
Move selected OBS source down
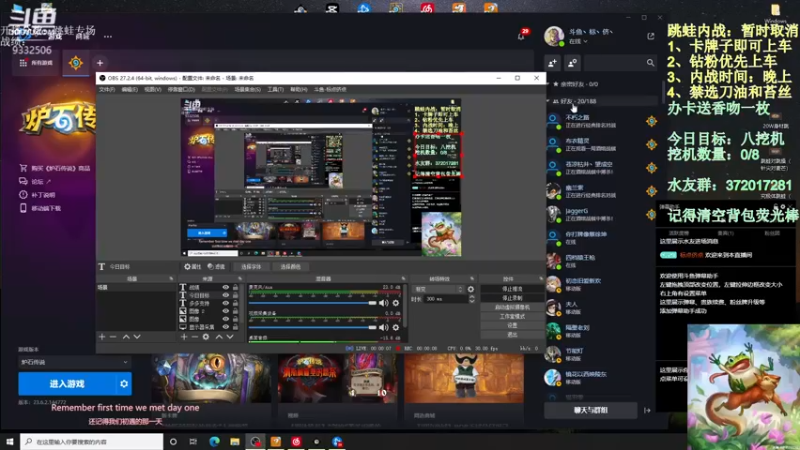(230, 337)
